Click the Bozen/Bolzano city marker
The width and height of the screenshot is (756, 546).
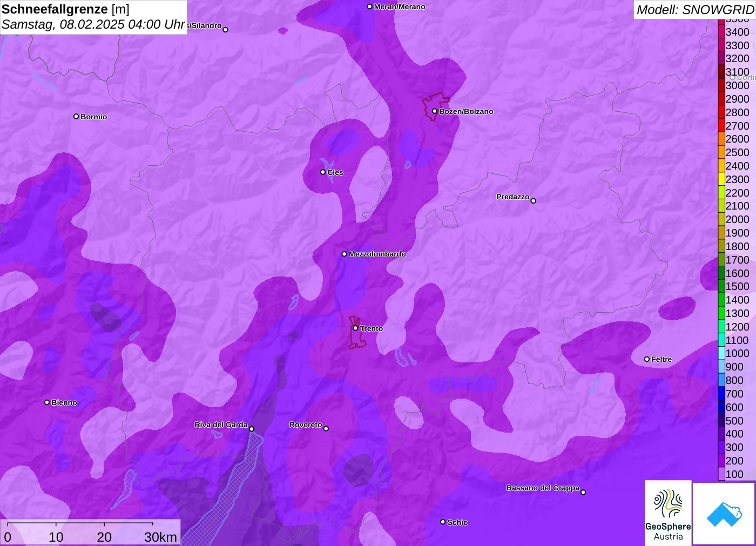(x=435, y=111)
